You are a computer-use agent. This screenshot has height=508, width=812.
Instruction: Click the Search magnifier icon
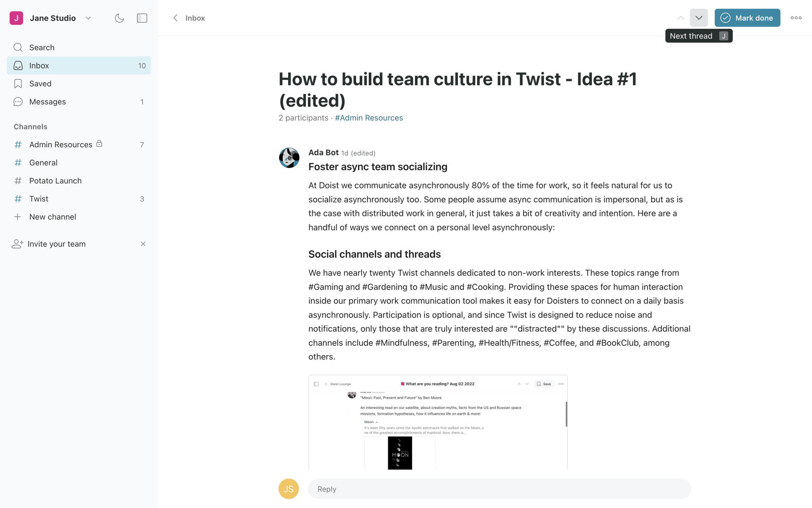[18, 47]
